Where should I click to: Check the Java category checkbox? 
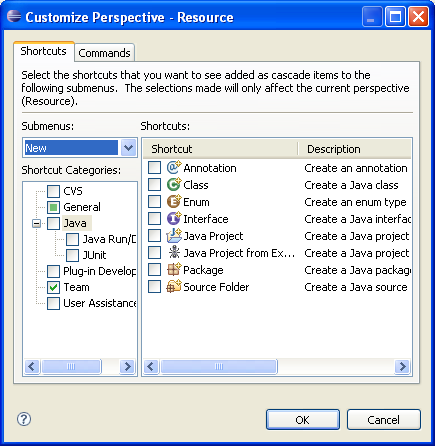point(53,223)
